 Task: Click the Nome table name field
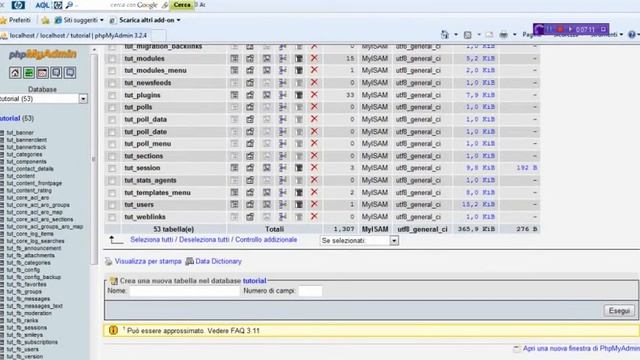[x=184, y=291]
